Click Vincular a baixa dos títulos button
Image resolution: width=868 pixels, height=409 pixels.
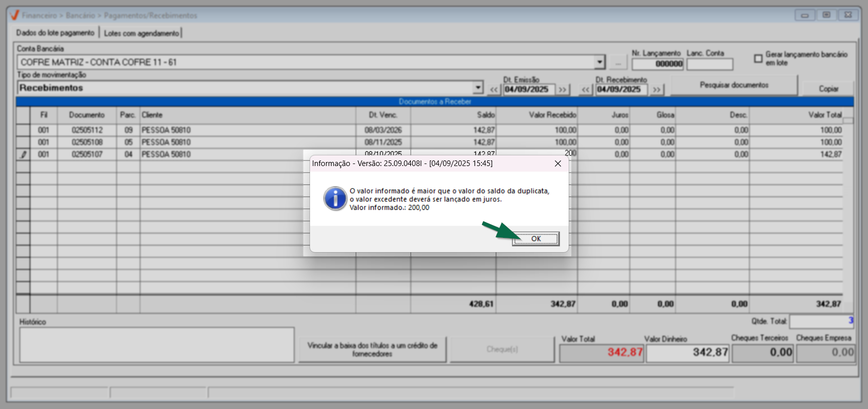[372, 349]
